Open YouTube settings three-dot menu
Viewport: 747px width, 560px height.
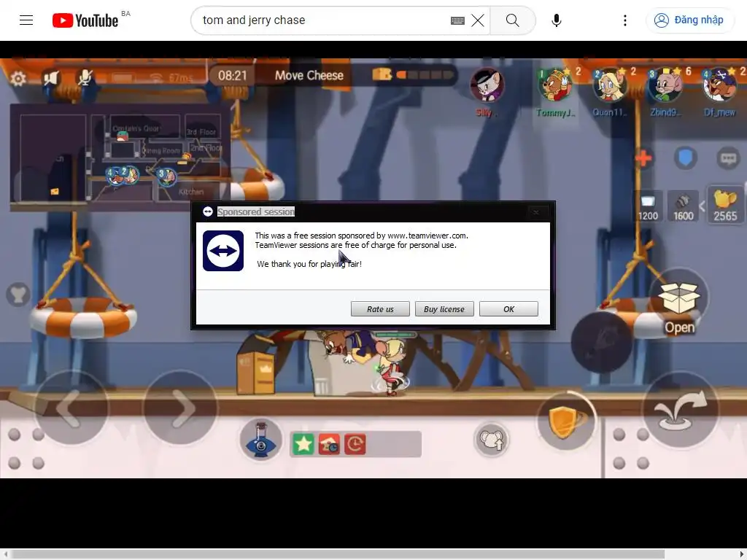point(624,20)
